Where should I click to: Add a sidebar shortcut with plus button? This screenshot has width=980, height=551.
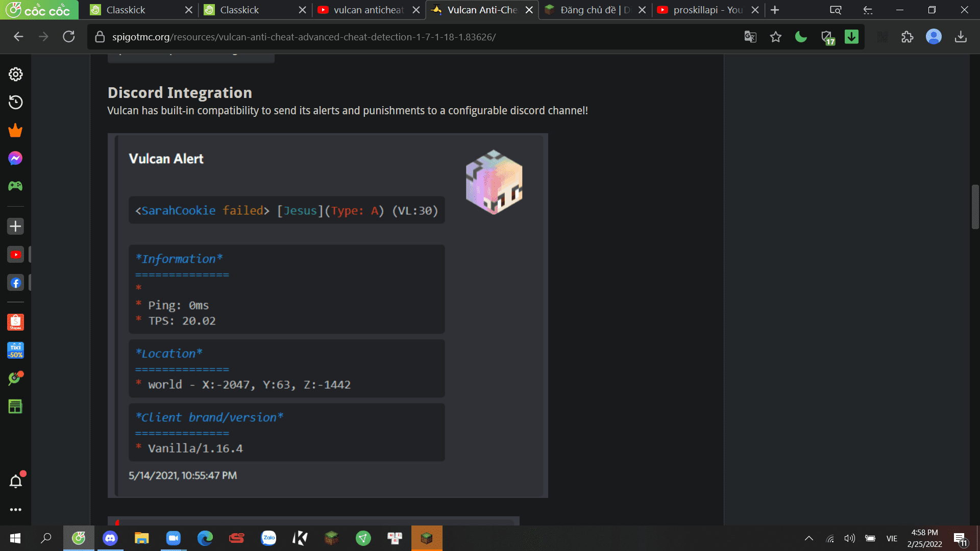click(x=15, y=226)
